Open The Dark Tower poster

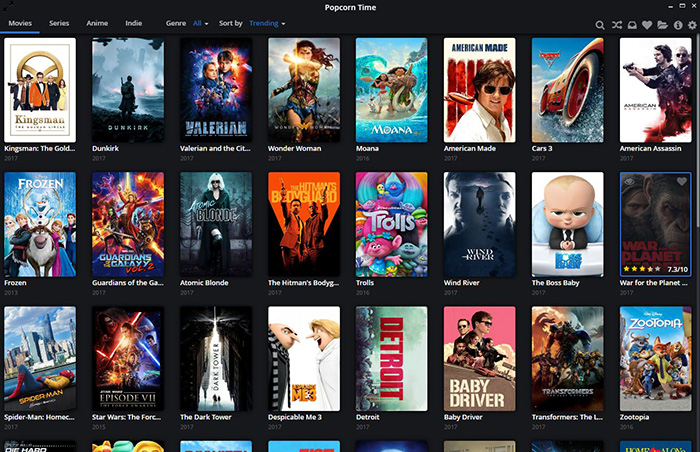click(216, 359)
